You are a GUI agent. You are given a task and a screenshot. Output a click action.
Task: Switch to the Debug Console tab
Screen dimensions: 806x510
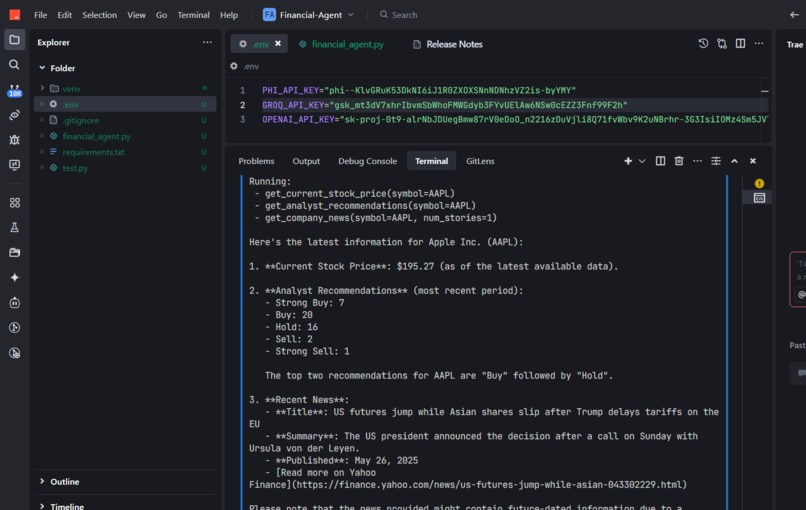[368, 161]
